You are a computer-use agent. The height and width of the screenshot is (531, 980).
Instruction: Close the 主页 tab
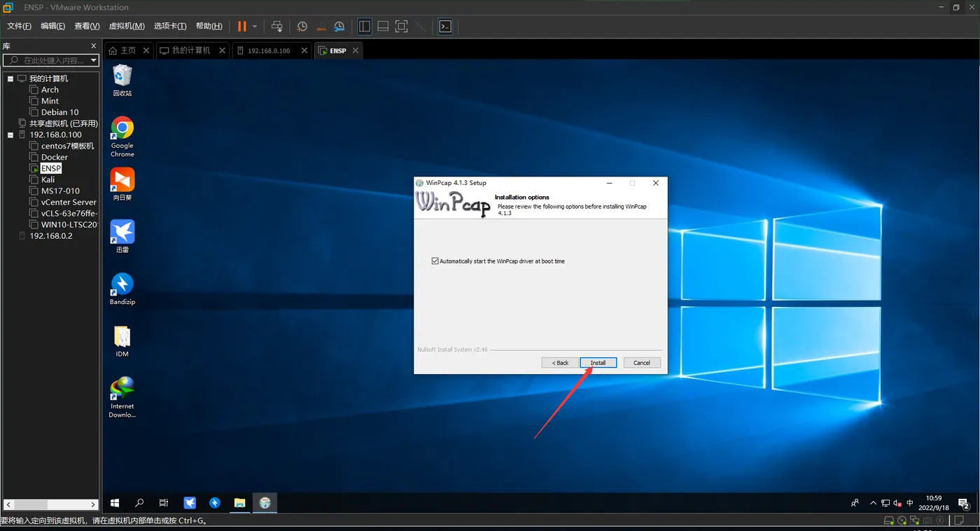click(146, 50)
